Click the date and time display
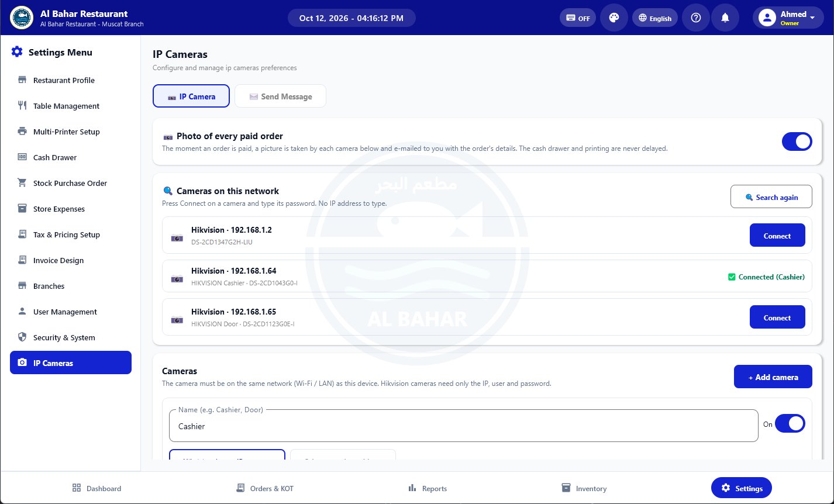This screenshot has width=834, height=504. pyautogui.click(x=351, y=18)
